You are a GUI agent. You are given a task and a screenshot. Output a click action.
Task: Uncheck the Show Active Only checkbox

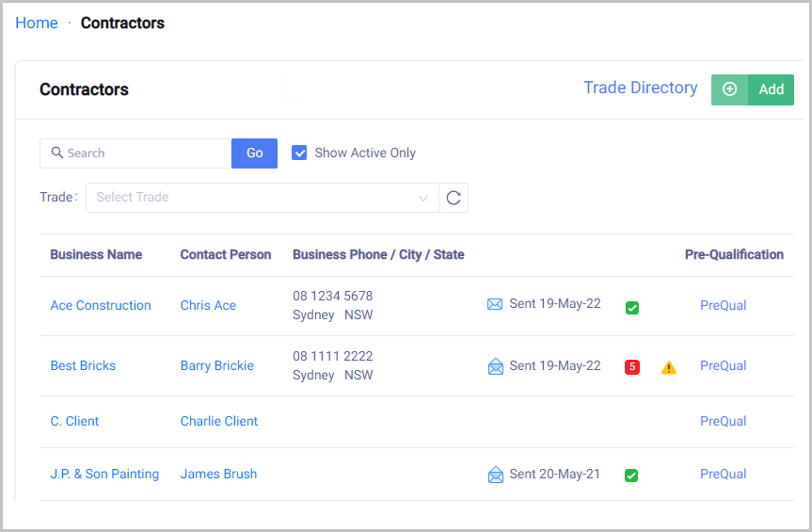point(299,153)
